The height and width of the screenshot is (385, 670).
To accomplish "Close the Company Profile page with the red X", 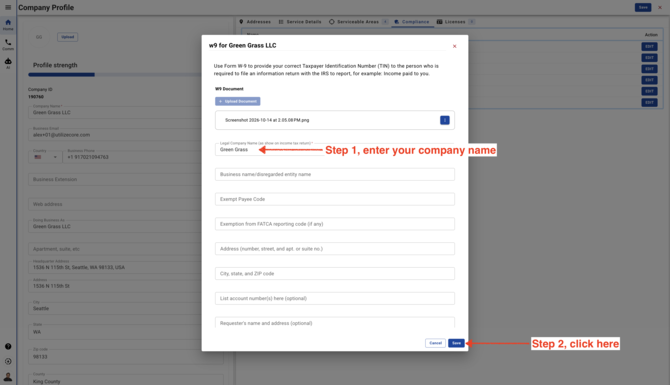I will coord(660,7).
